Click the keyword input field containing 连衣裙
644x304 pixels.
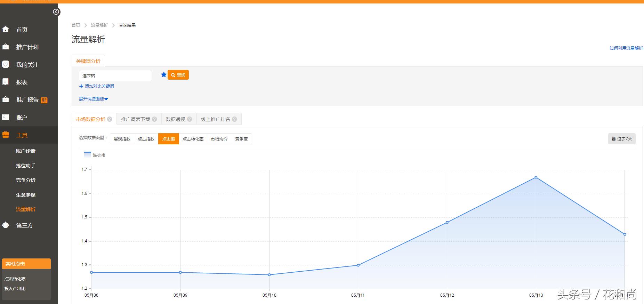click(115, 75)
